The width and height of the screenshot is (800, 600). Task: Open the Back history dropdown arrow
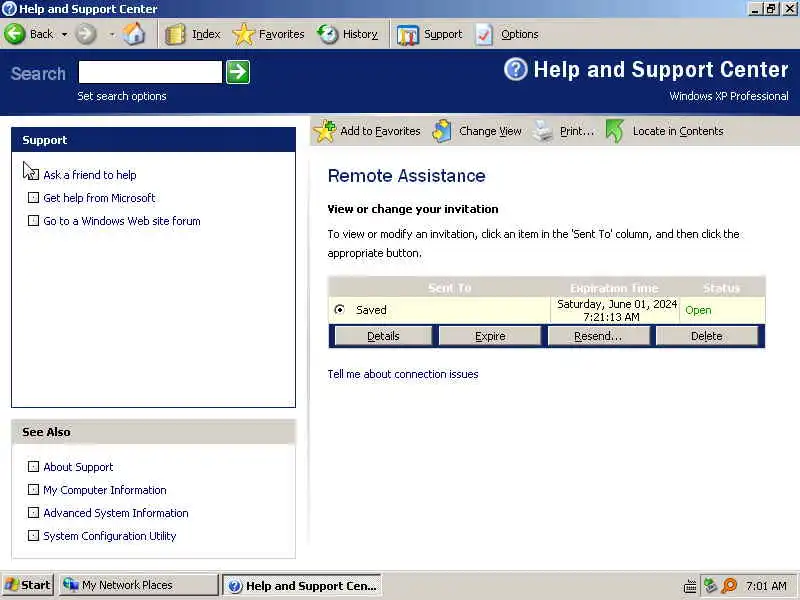tap(64, 35)
